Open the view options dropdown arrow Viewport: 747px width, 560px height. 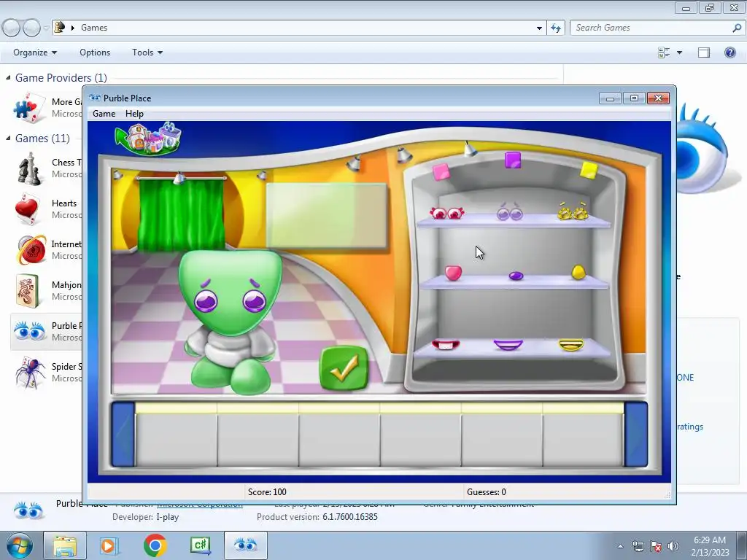coord(679,52)
